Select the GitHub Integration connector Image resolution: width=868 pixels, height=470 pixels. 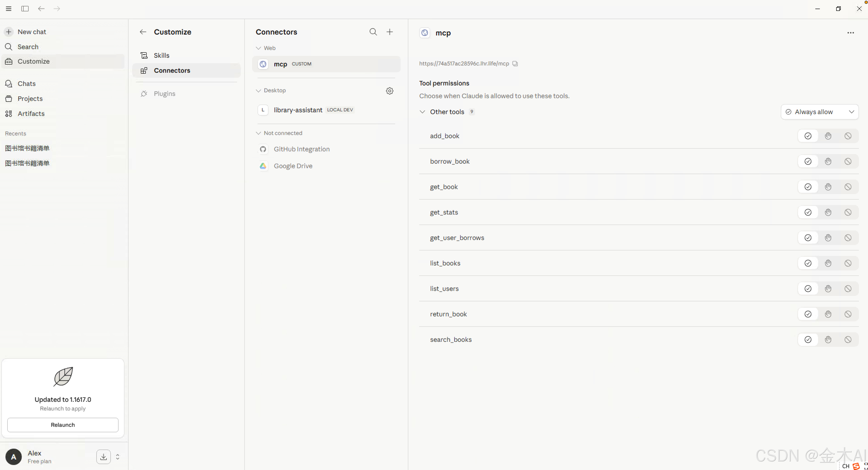pyautogui.click(x=301, y=149)
